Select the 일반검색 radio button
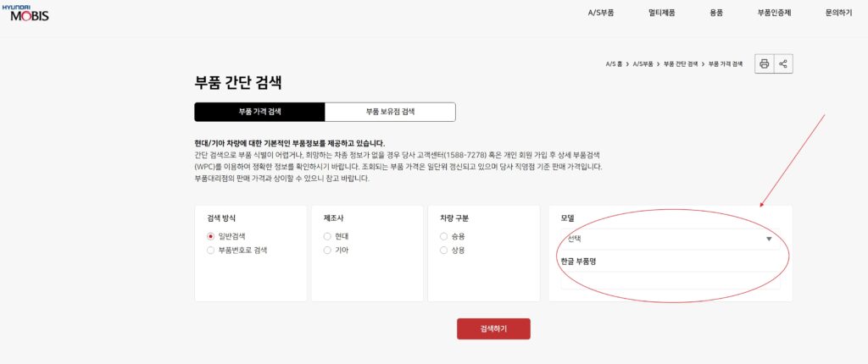The image size is (868, 364). 210,236
